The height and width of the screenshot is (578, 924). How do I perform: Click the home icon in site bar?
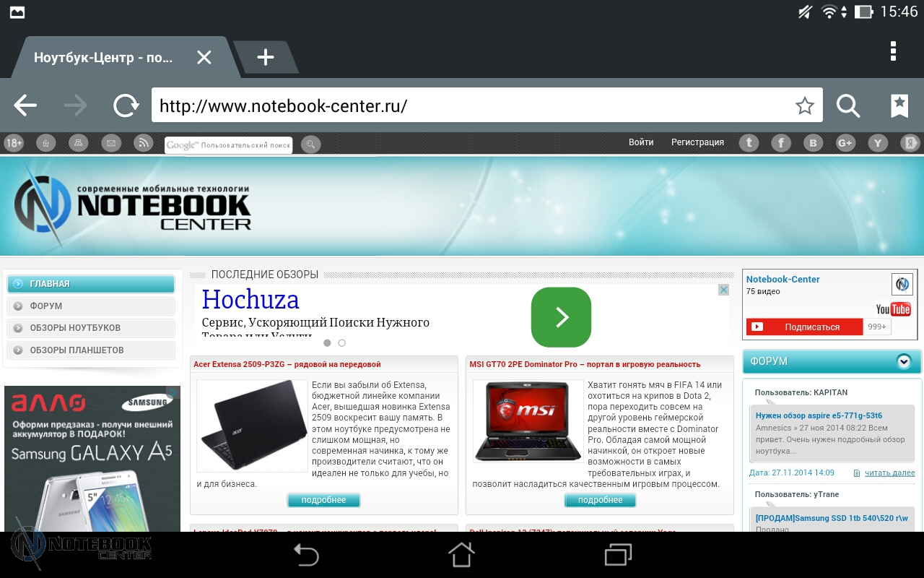[x=46, y=143]
